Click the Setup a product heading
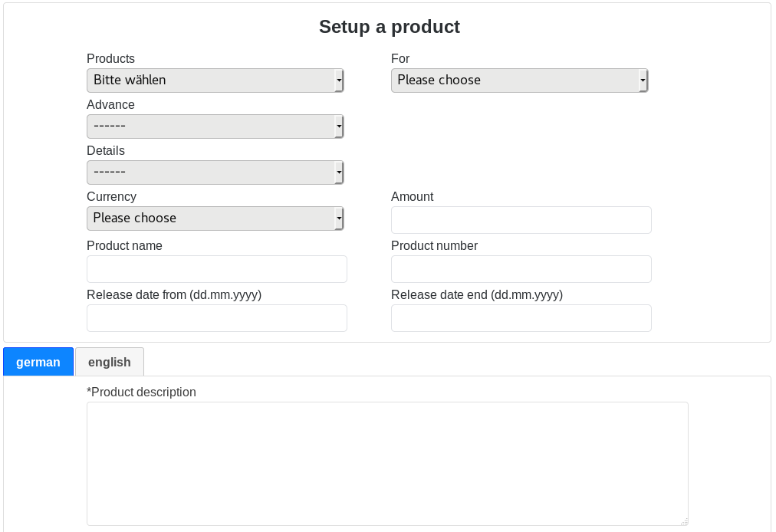 pos(389,27)
